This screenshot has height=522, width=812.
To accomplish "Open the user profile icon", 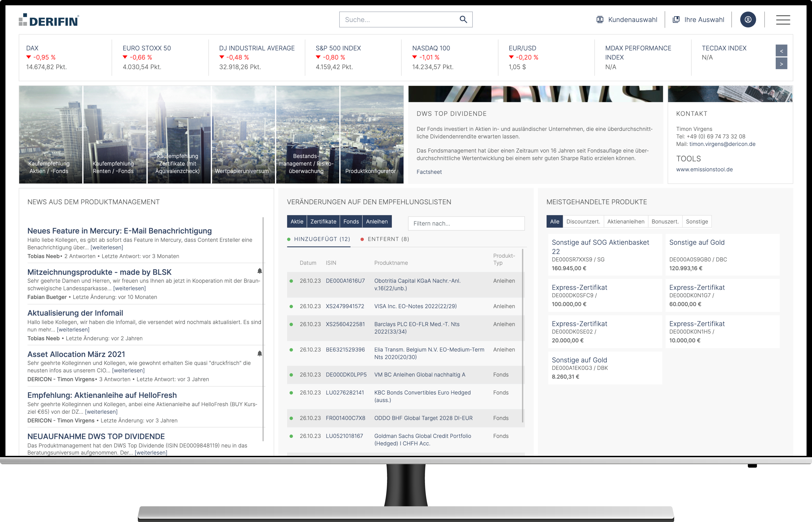I will coord(747,20).
